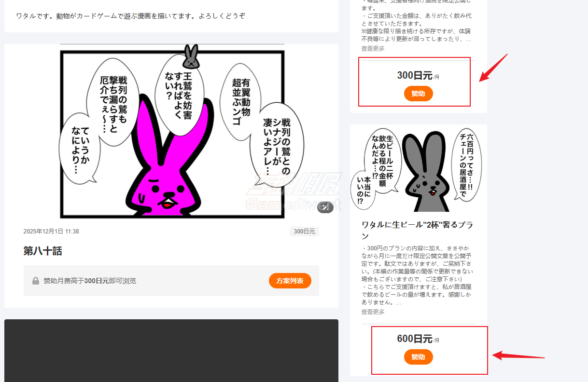Select the 300日元/月 plan card

coord(414,82)
